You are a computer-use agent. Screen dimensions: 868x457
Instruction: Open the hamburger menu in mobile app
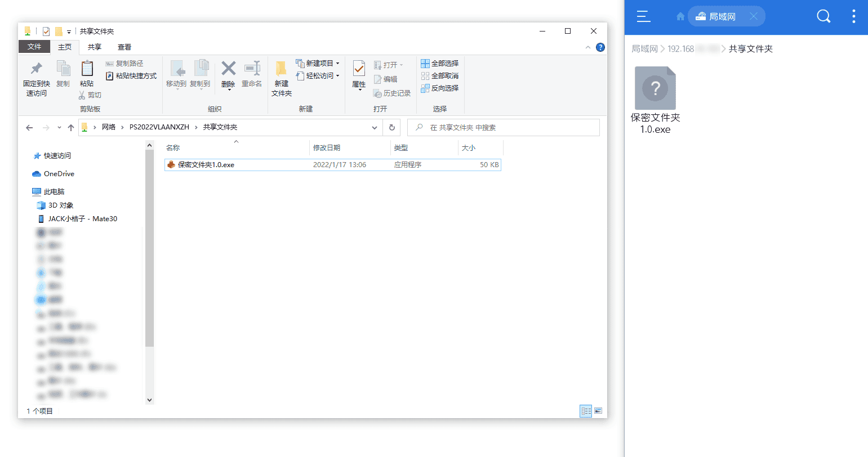[x=644, y=17]
